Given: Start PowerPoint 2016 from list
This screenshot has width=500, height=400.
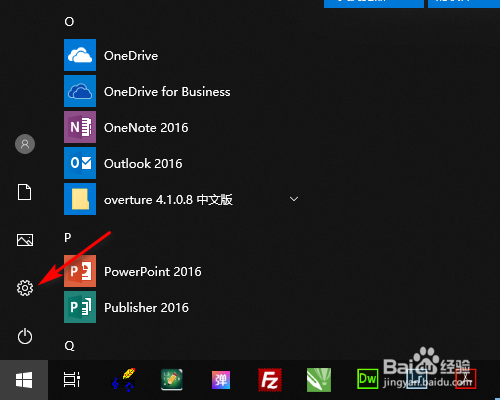Looking at the screenshot, I should coord(153,272).
